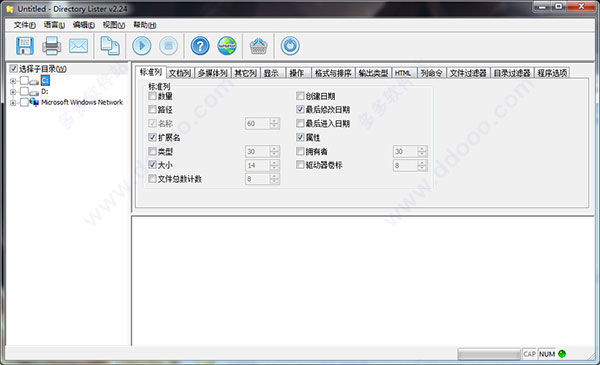Screen dimensions: 600x365
Task: Expand the C: drive tree node
Action: tap(13, 81)
